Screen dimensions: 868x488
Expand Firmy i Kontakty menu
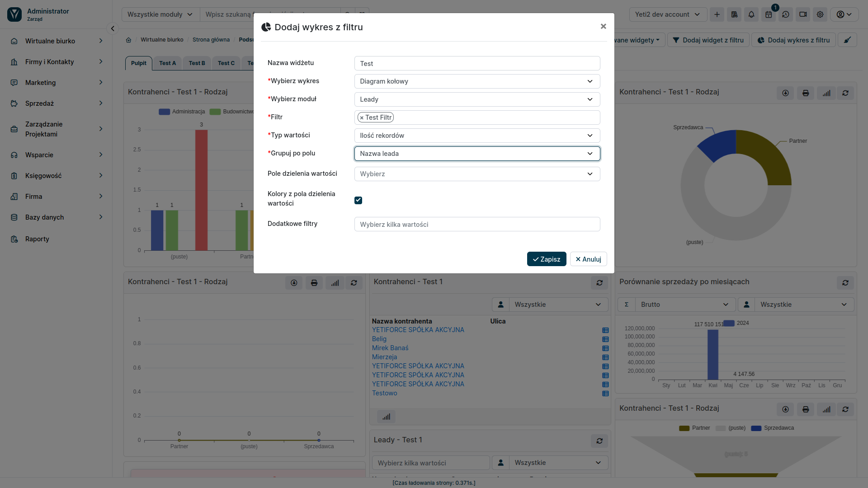pyautogui.click(x=56, y=62)
